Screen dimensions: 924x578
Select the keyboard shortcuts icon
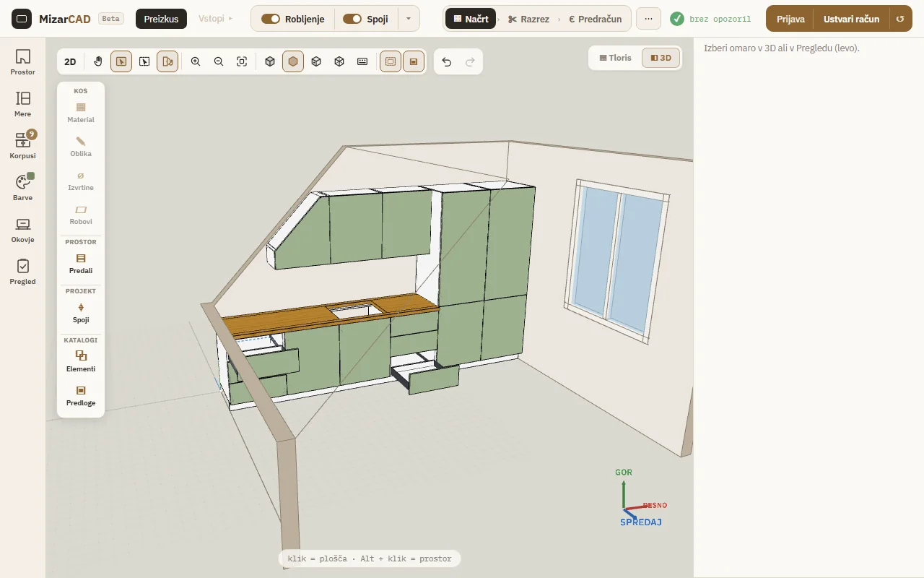[x=362, y=61]
